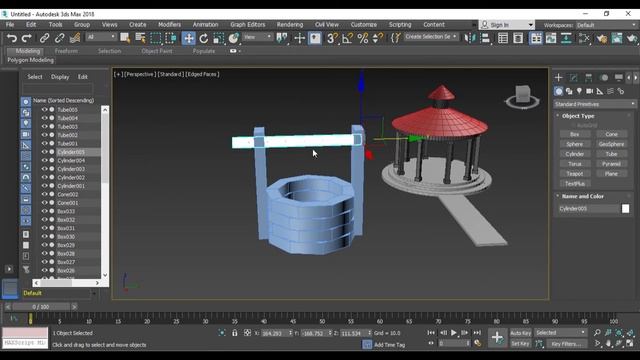Viewport: 640px width, 360px height.
Task: Select the Unlink Selection tool
Action: click(59, 38)
